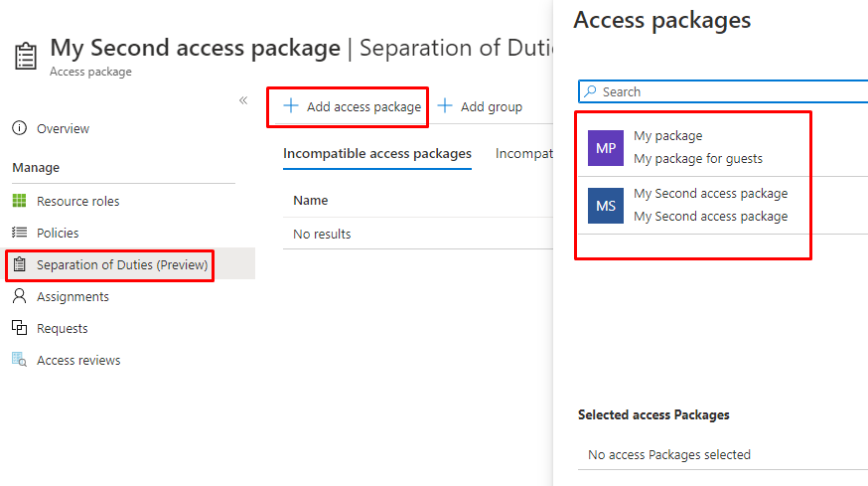Click the Overview info icon
868x486 pixels.
[x=19, y=128]
